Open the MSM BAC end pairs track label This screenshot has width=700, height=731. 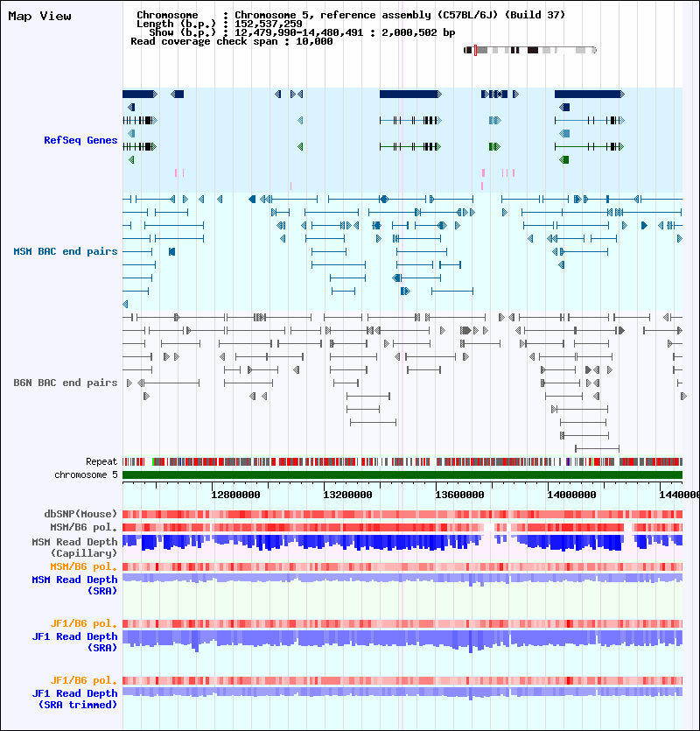[66, 251]
